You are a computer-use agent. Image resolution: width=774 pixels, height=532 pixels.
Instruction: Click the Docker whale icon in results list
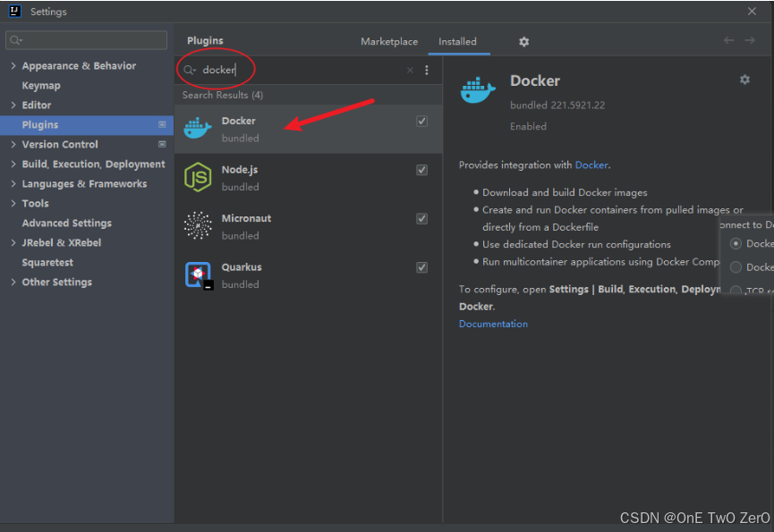[x=198, y=128]
